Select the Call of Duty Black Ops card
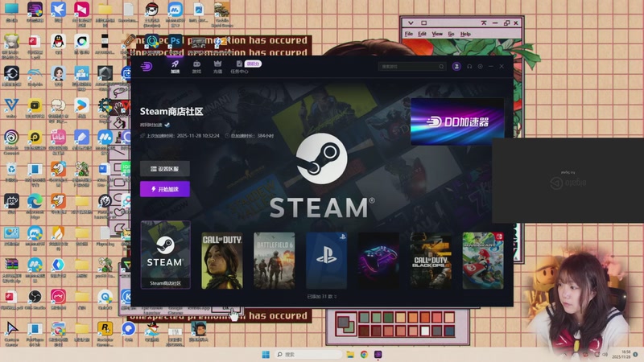The image size is (644, 362). coord(431,261)
